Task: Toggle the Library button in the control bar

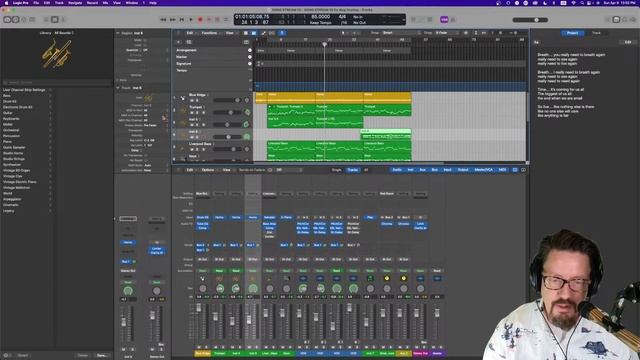Action: (7, 20)
